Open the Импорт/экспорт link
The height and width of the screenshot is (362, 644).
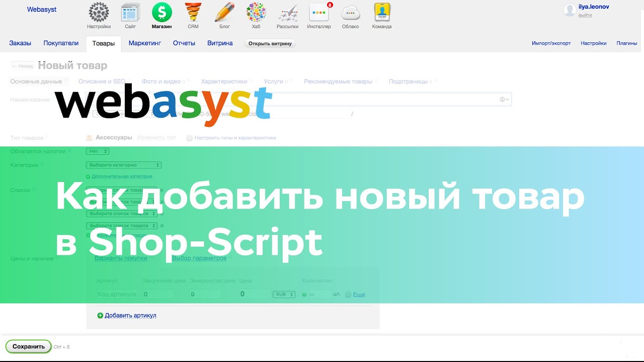(551, 43)
